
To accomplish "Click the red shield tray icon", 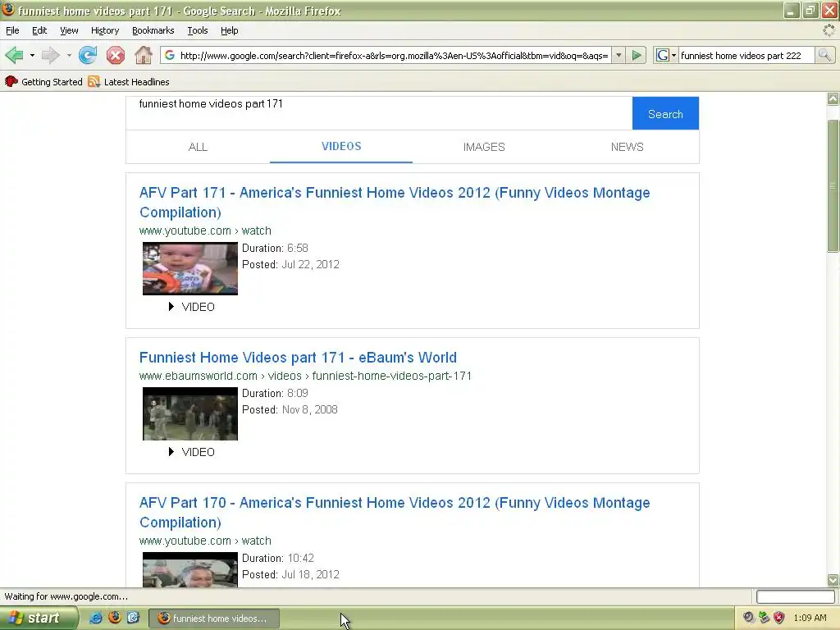I will 779,618.
